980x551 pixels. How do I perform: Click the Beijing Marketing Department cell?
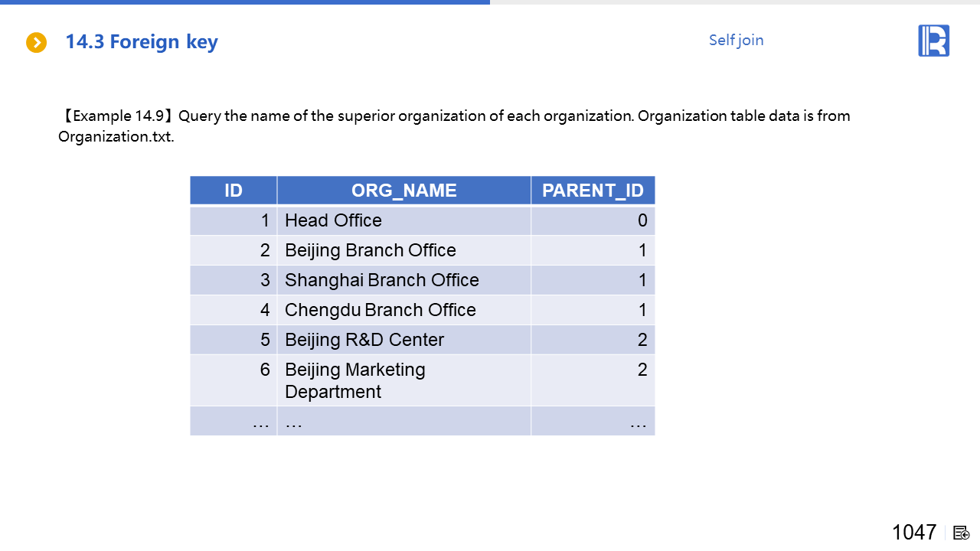tap(355, 380)
